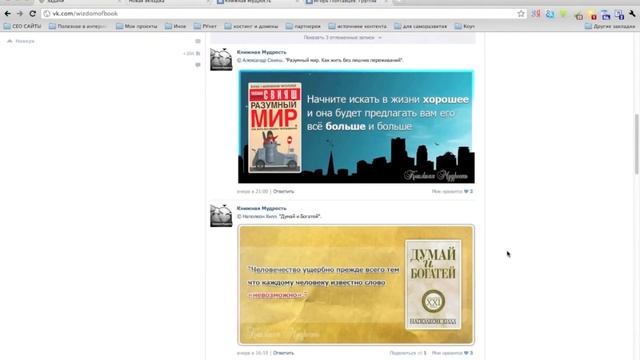Like the Разумный мир post via 'Мне нравится'

pyautogui.click(x=452, y=191)
